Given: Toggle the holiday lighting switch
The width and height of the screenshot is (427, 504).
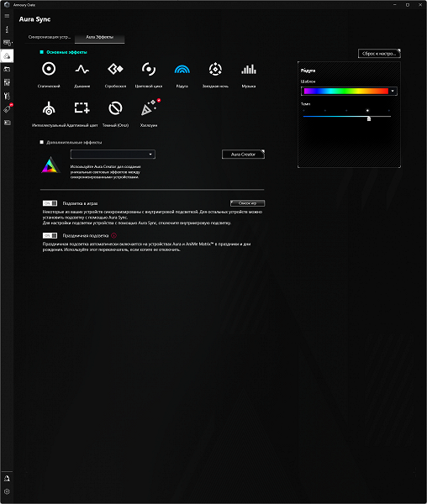Looking at the screenshot, I should click(50, 235).
